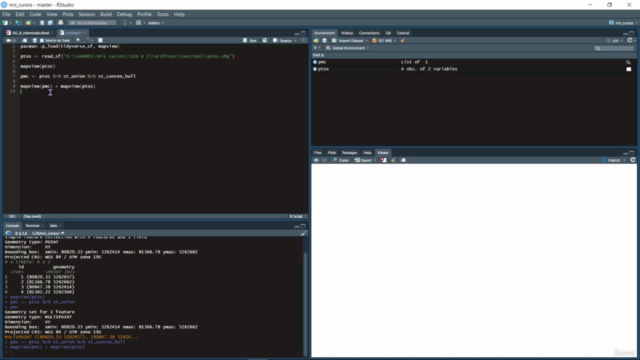The image size is (640, 360).
Task: Open the Session menu
Action: click(x=87, y=14)
